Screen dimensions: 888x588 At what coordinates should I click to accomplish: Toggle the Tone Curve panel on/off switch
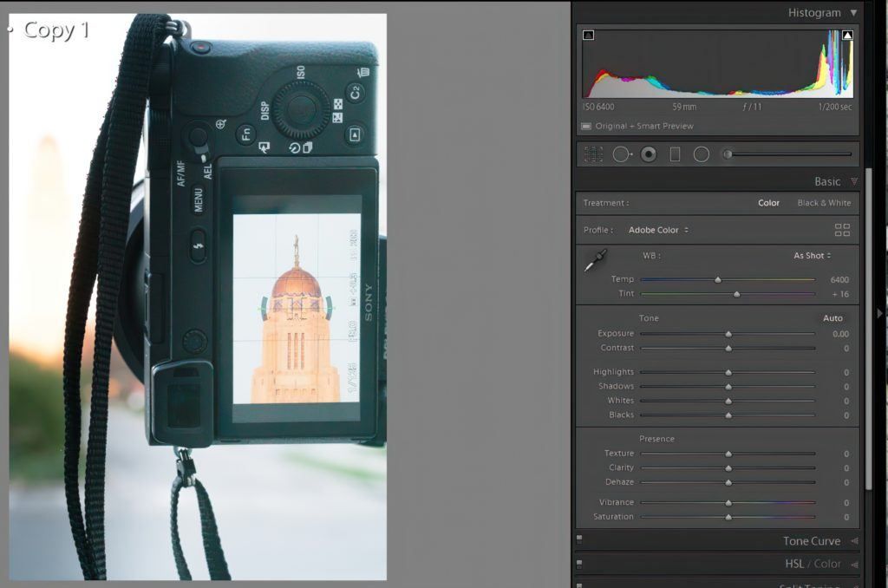(x=579, y=539)
